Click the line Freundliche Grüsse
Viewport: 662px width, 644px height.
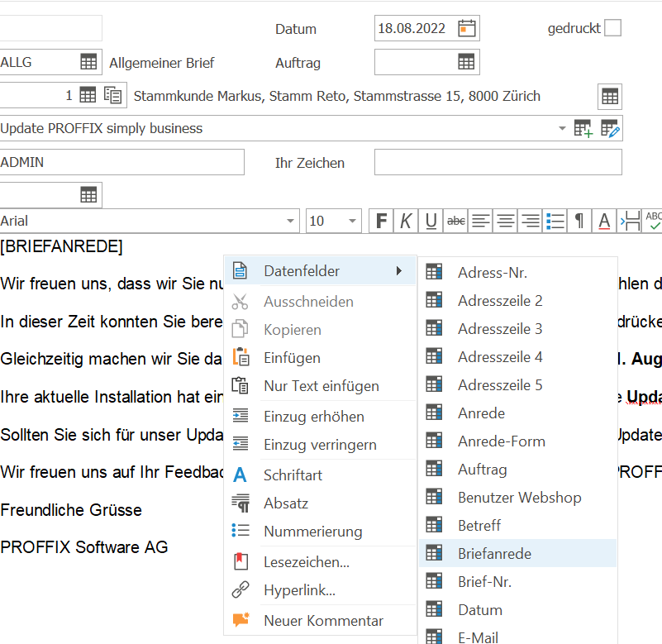click(71, 510)
